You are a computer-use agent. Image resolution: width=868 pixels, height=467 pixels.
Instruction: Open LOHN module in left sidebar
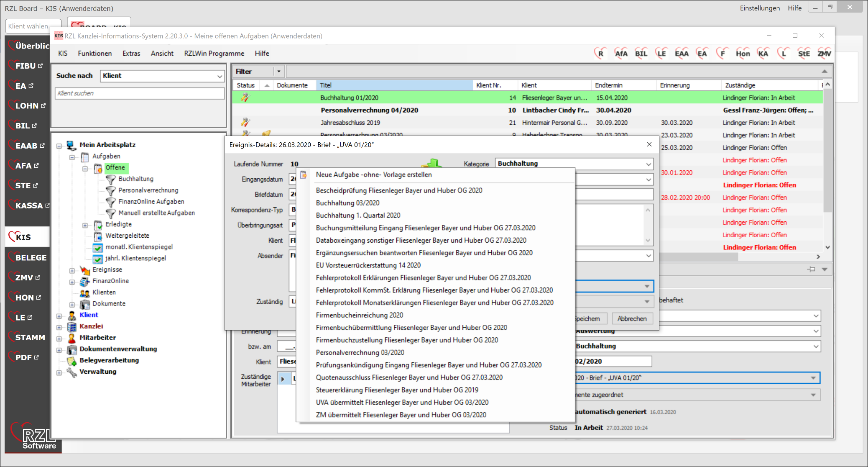[27, 106]
